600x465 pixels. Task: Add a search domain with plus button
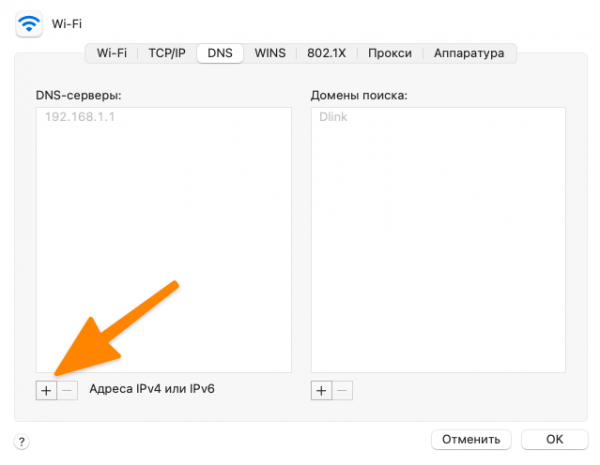click(x=321, y=390)
